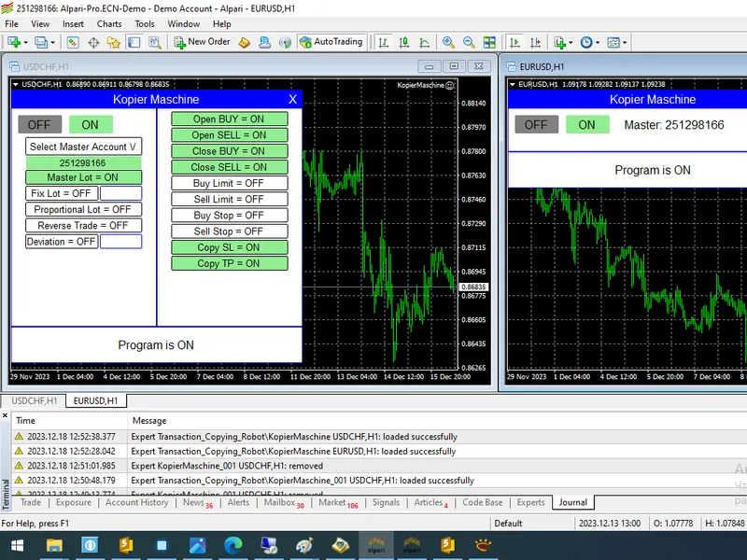This screenshot has width=747, height=560.
Task: Select journal row 'KopierMaschine_001 USDCHF,H1: removed' at 12:51:01.985
Action: pos(379,466)
